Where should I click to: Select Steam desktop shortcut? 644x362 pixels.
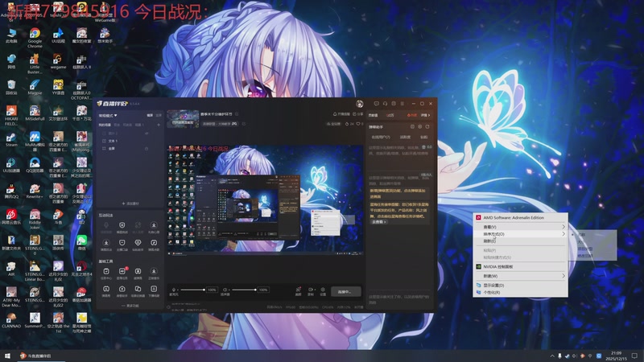click(x=11, y=139)
